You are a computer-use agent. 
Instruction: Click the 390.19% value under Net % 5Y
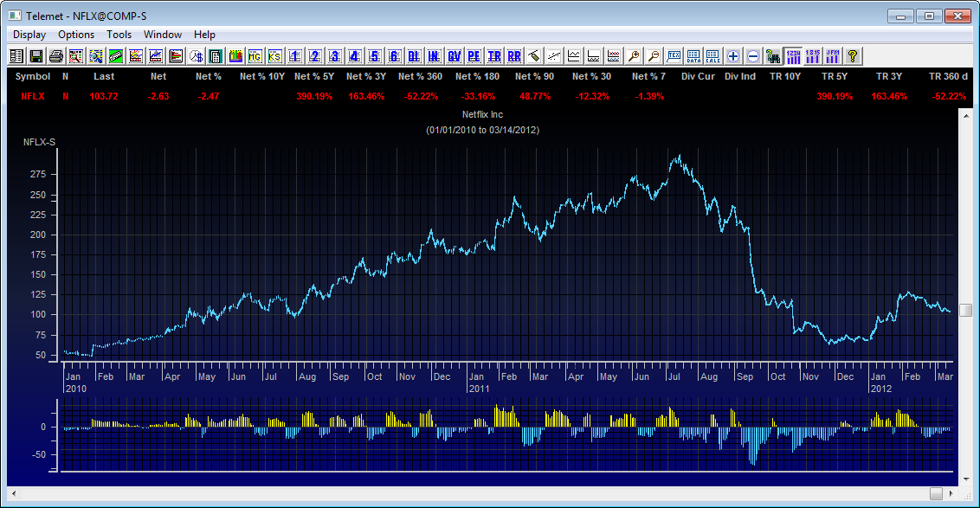(314, 96)
